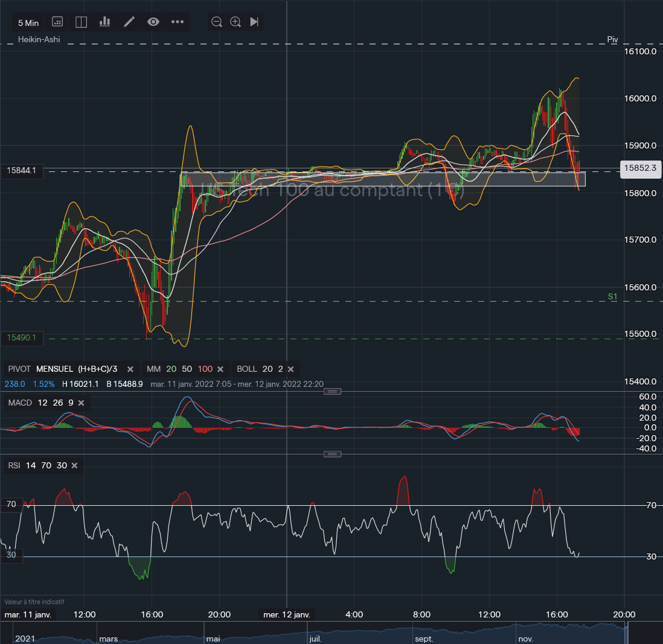Click the 1.52% change value
Image resolution: width=663 pixels, height=644 pixels.
click(x=44, y=384)
